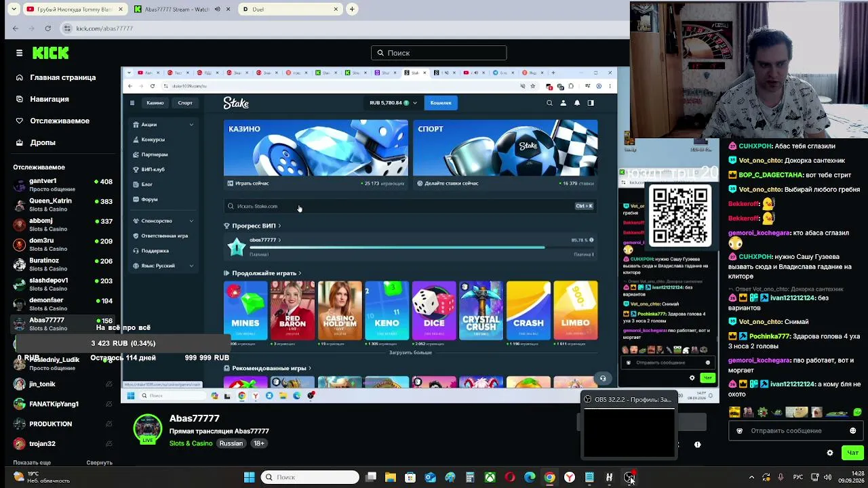868x488 pixels.
Task: Open the Mines game thumbnail
Action: (x=245, y=310)
